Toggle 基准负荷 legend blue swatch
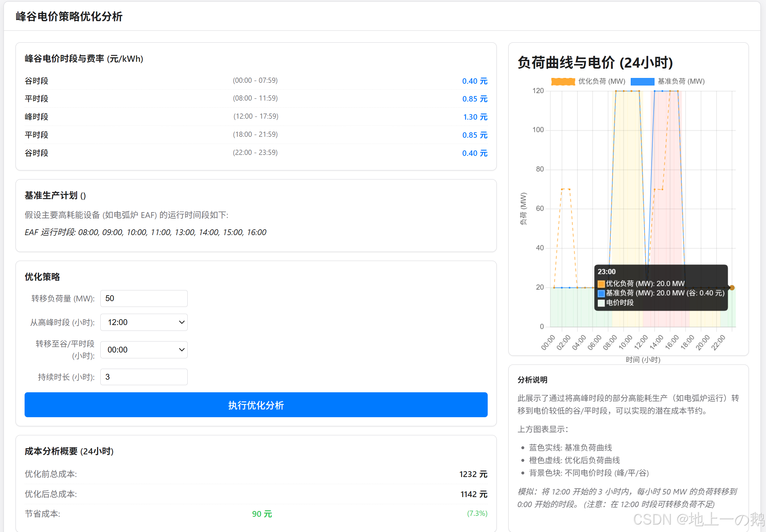 642,81
